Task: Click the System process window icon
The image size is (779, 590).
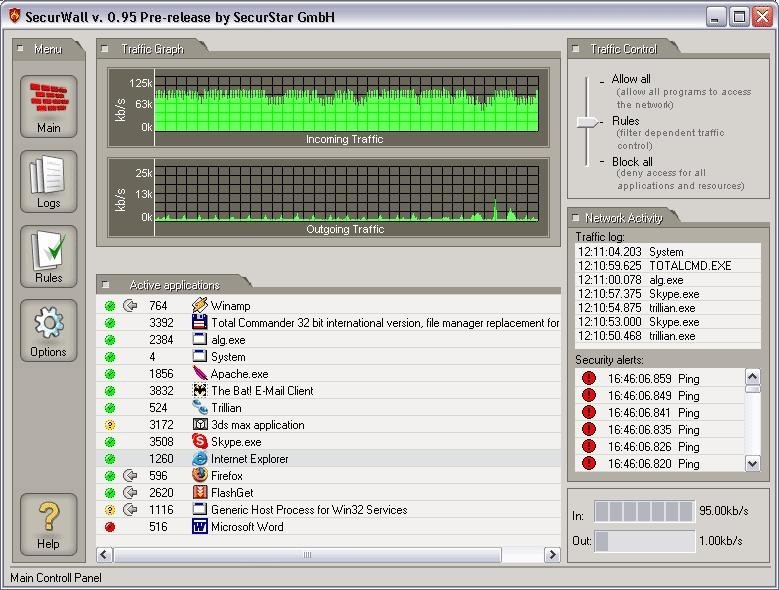Action: click(x=200, y=356)
